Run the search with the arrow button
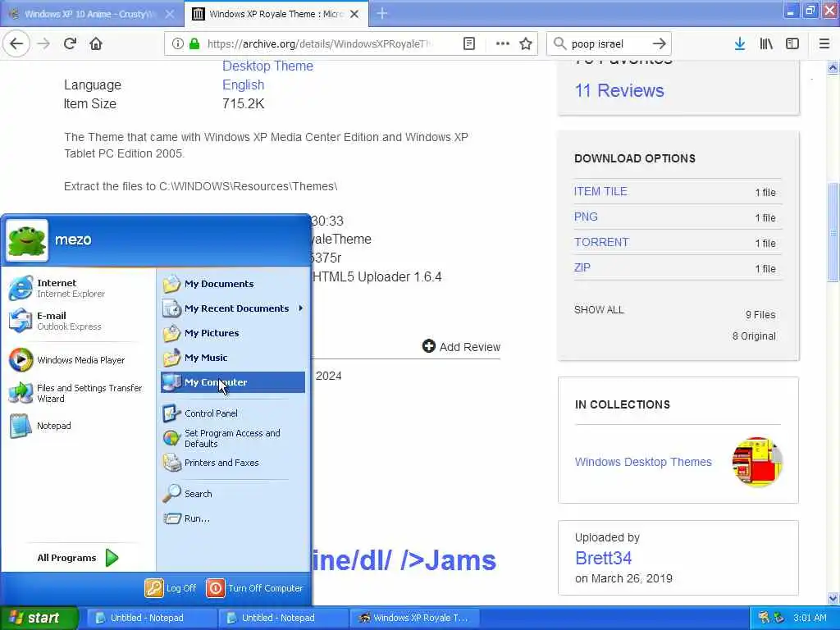The image size is (840, 630). point(660,43)
